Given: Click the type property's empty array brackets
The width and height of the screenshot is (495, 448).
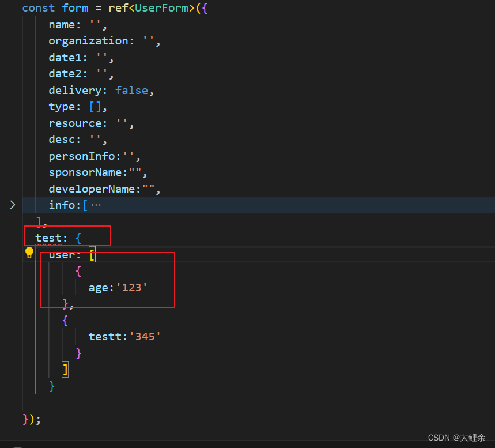Looking at the screenshot, I should 95,106.
